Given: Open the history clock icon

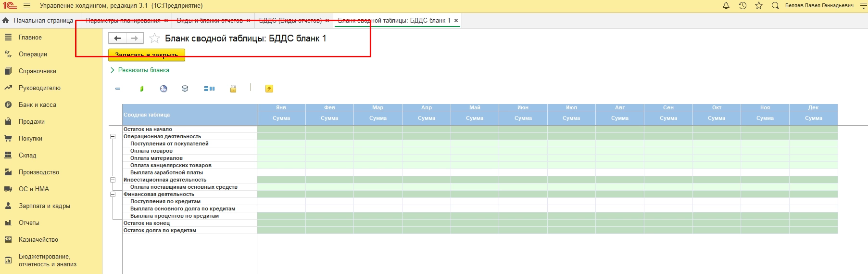Looking at the screenshot, I should coord(742,6).
